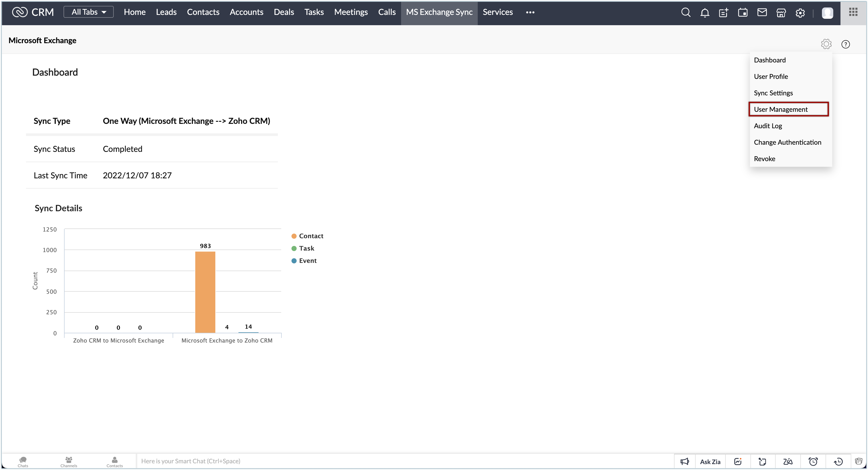Toggle Task series in chart legend
Screen dimensions: 868x470
click(303, 248)
